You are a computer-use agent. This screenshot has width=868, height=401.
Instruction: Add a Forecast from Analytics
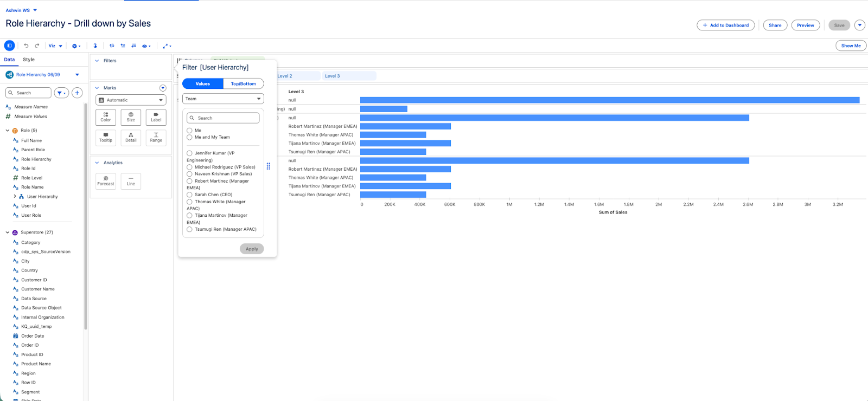tap(106, 181)
